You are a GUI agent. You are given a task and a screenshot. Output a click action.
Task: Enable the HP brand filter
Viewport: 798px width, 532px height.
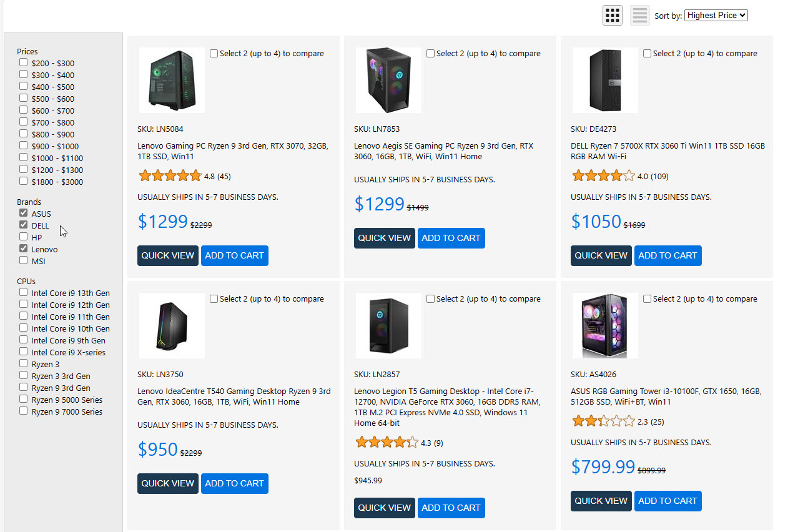[24, 237]
